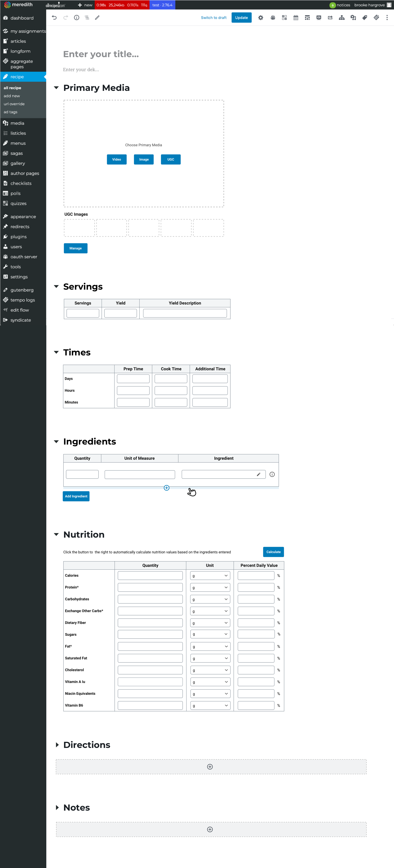This screenshot has height=868, width=394.
Task: Open the Calories unit dropdown
Action: click(210, 575)
